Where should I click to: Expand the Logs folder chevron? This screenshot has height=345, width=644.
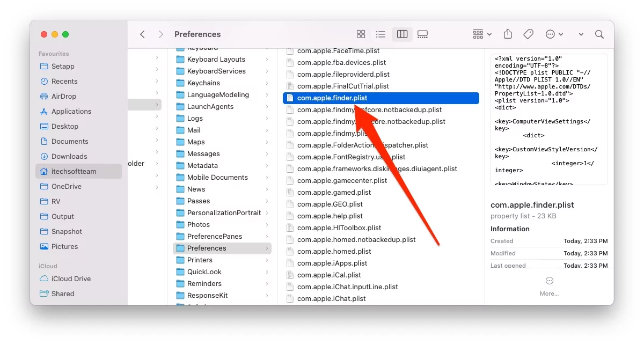point(267,119)
